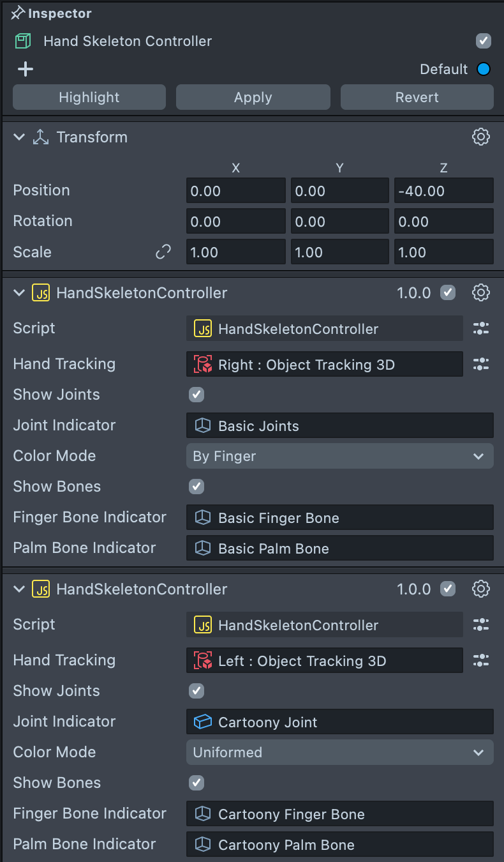Open the second HandSkeletonController gear settings
504x862 pixels.
pos(480,589)
